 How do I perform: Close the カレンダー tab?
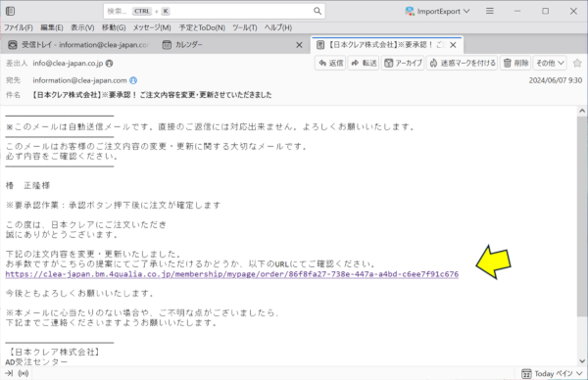coord(299,45)
